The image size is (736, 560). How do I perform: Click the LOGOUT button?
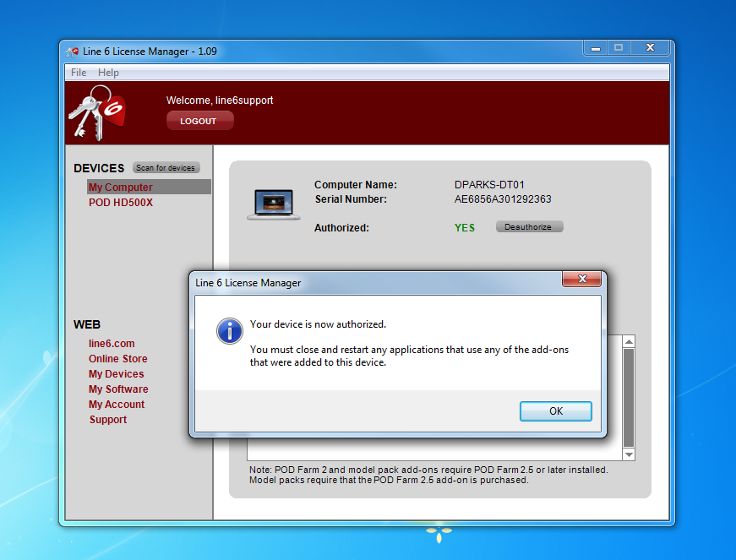200,121
